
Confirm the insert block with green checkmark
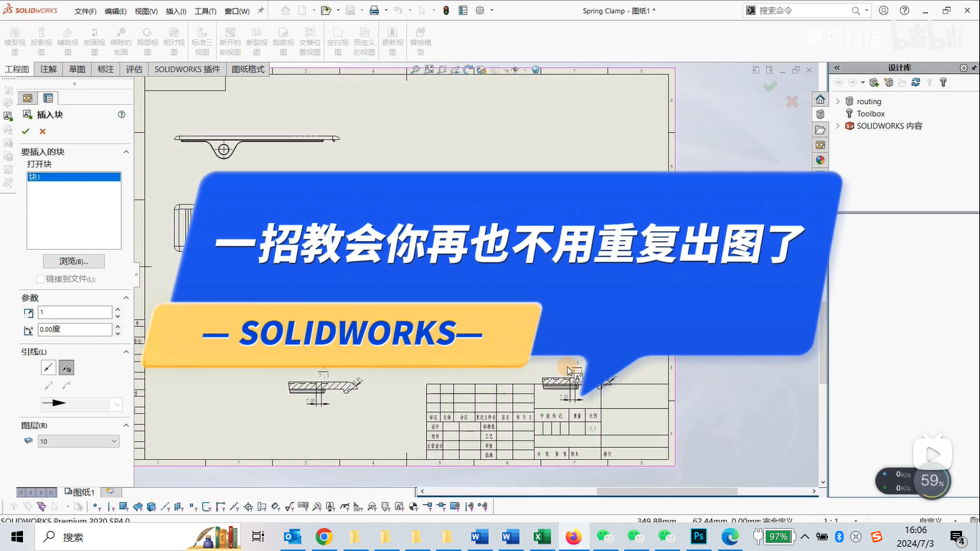point(26,131)
